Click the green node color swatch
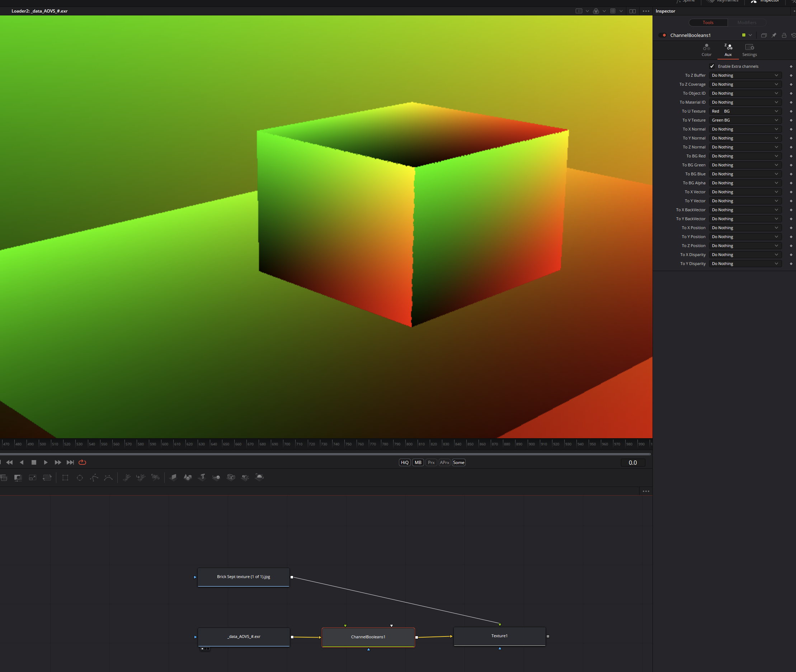Viewport: 796px width, 672px height. [744, 36]
